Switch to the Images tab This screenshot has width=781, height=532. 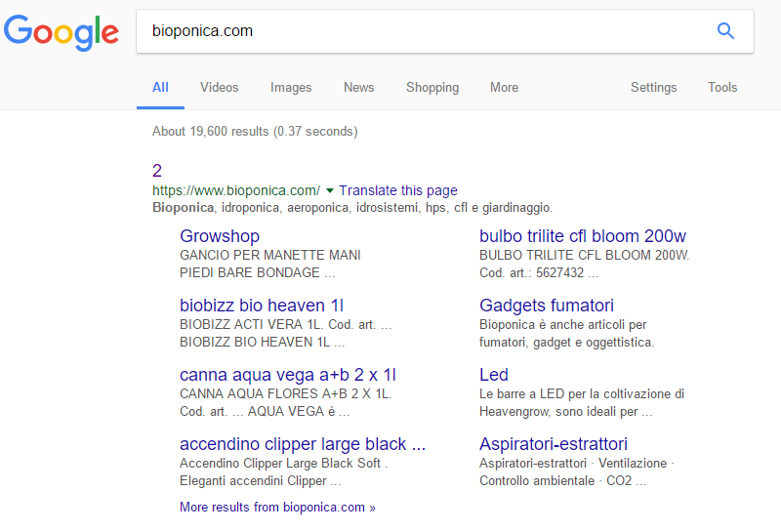291,87
